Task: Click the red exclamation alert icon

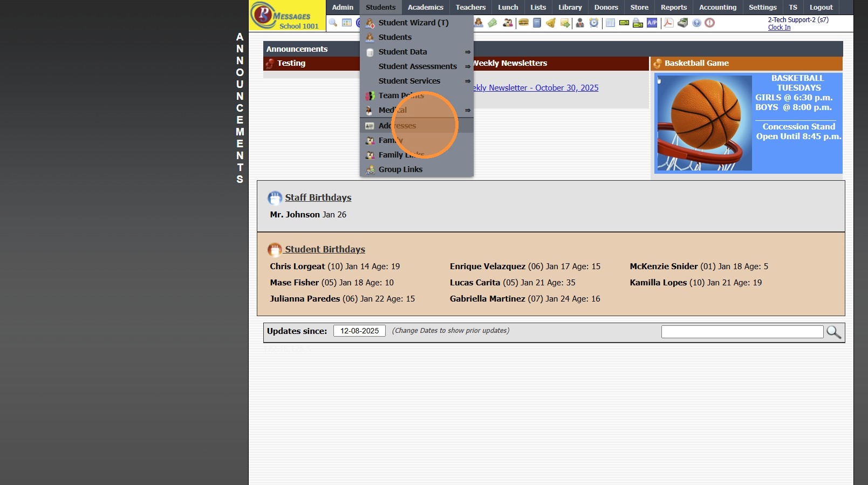Action: [x=710, y=23]
